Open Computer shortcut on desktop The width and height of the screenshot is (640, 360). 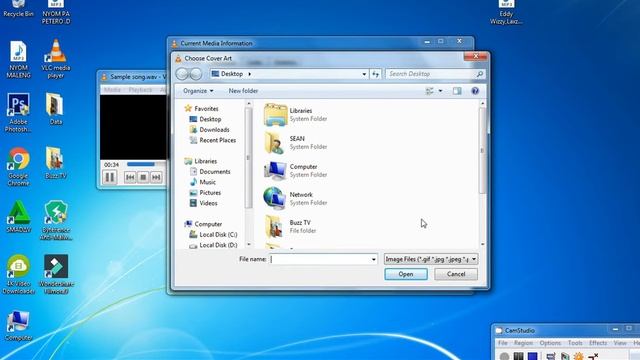pos(18,325)
